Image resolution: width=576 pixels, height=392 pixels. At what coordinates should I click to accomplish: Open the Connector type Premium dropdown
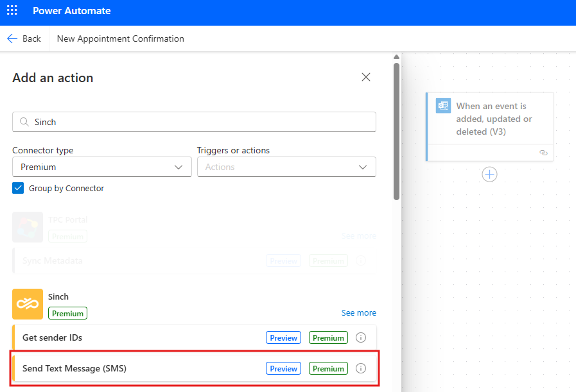click(101, 167)
